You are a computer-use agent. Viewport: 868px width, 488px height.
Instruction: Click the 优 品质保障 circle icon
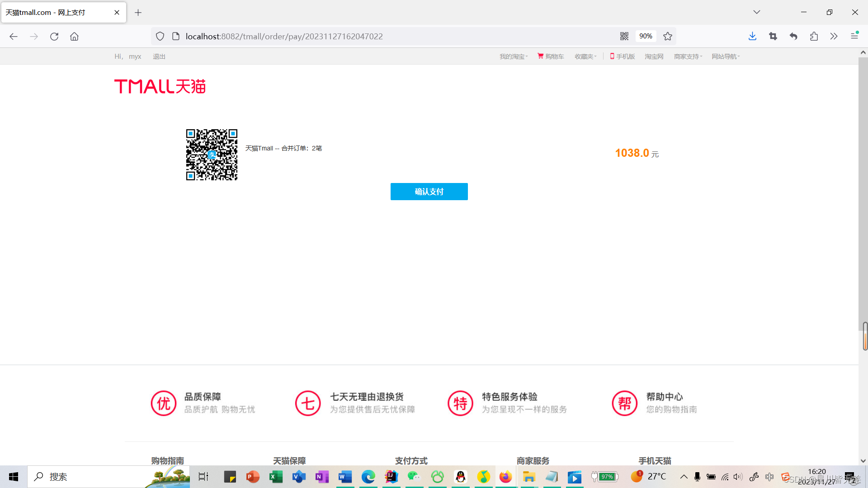[x=164, y=403]
